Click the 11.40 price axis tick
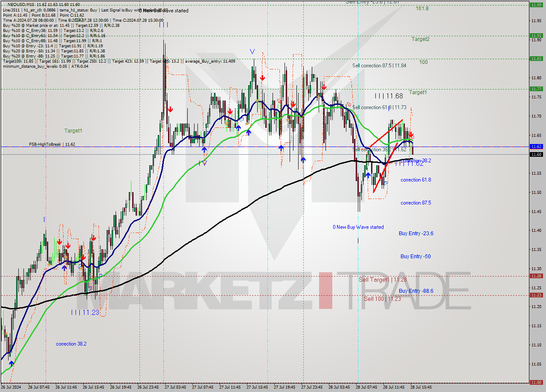The width and height of the screenshot is (546, 392). coord(536,231)
